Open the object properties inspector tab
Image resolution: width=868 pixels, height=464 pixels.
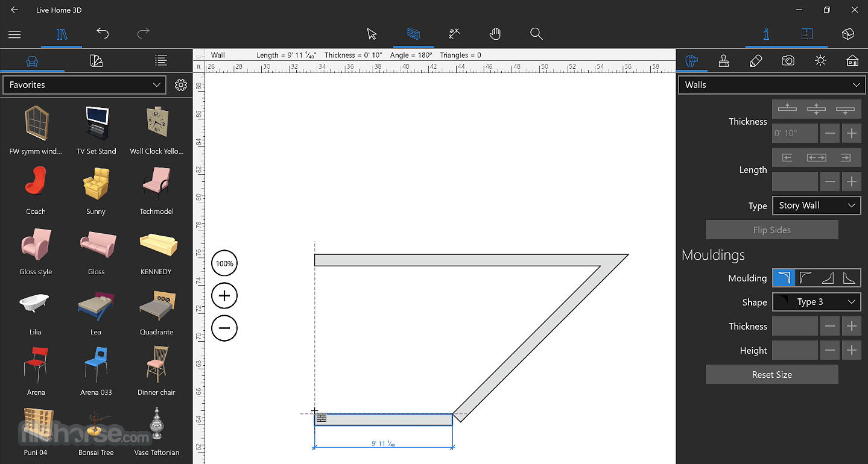[x=692, y=61]
